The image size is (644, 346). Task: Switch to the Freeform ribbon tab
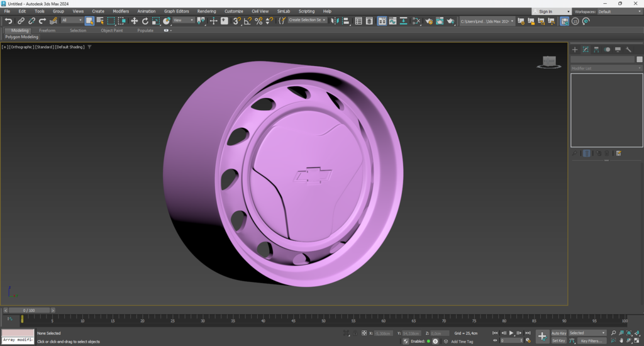47,30
